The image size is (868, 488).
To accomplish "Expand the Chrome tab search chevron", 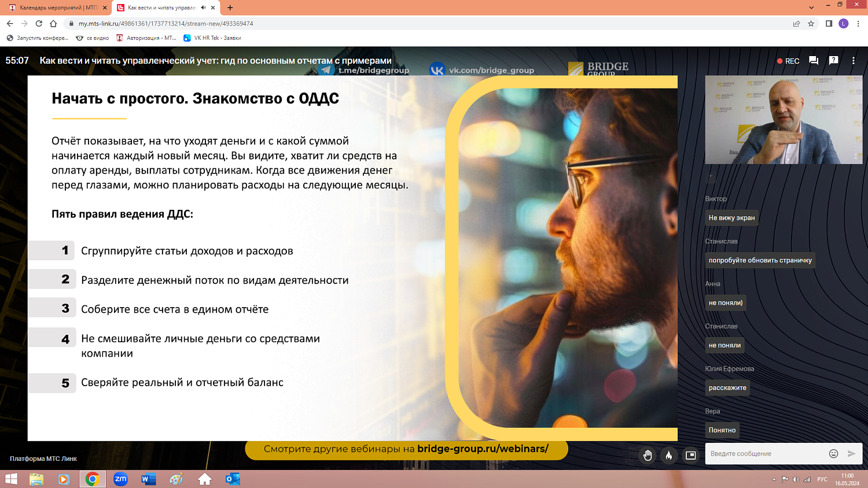I will (811, 8).
